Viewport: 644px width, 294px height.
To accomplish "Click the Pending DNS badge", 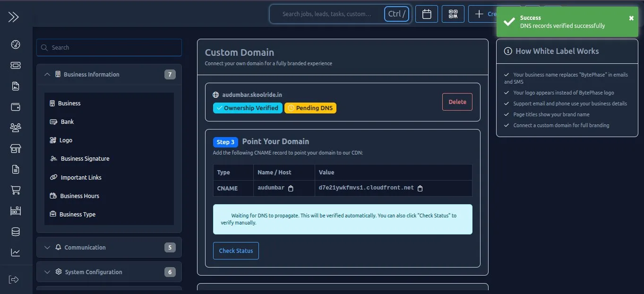I will point(310,108).
